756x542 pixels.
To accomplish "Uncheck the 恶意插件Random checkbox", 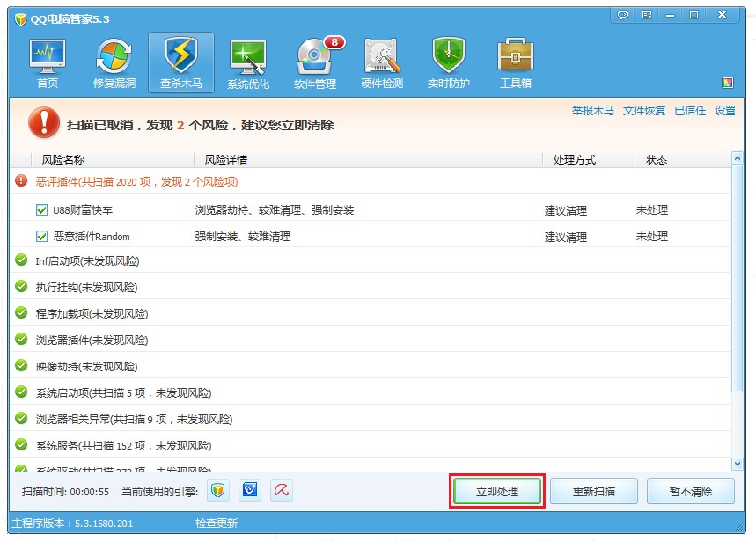I will 41,237.
